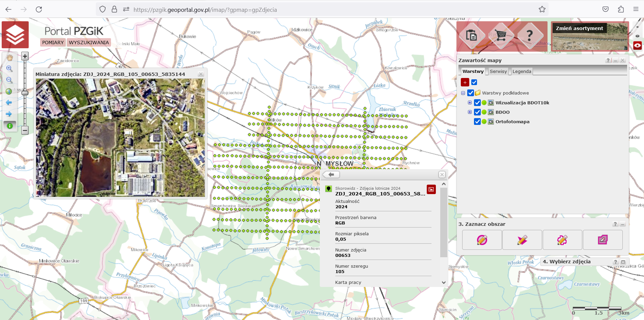
Task: Bookmark this page with the star
Action: point(542,9)
